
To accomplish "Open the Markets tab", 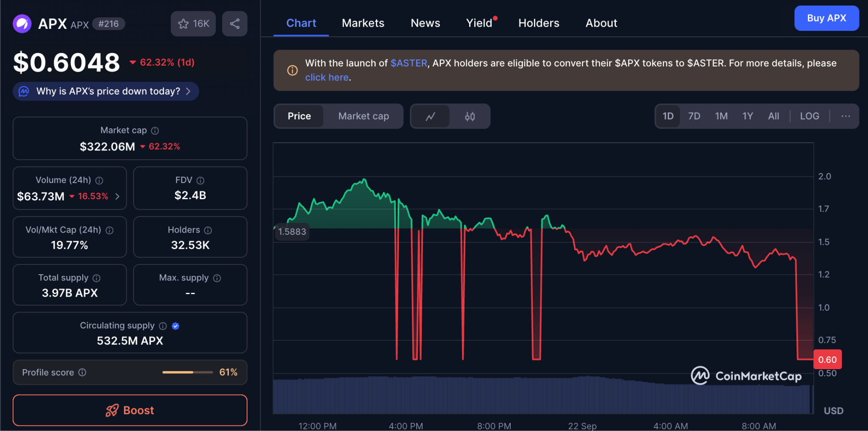I will pos(363,23).
